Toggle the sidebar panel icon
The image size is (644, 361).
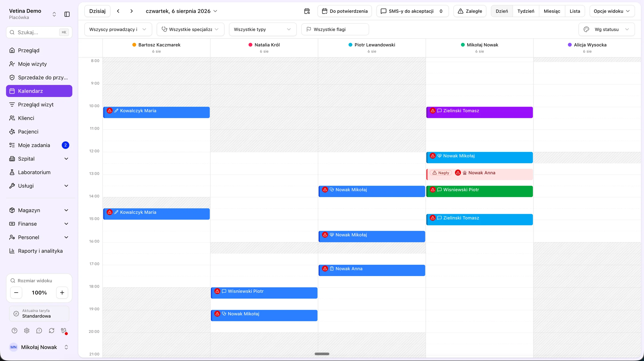67,14
